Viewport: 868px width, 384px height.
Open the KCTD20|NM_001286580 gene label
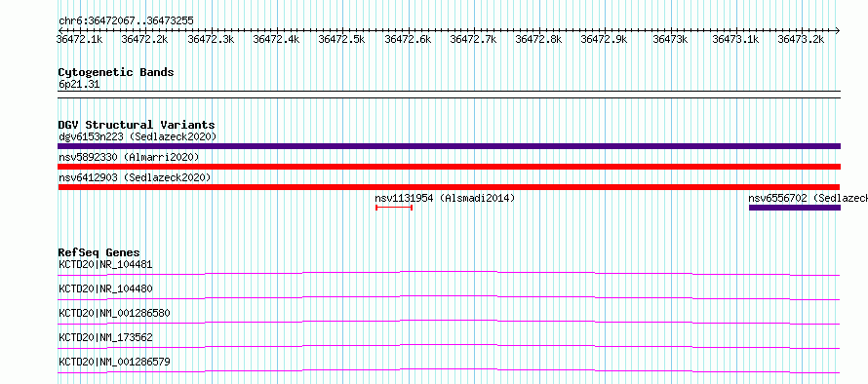point(114,313)
